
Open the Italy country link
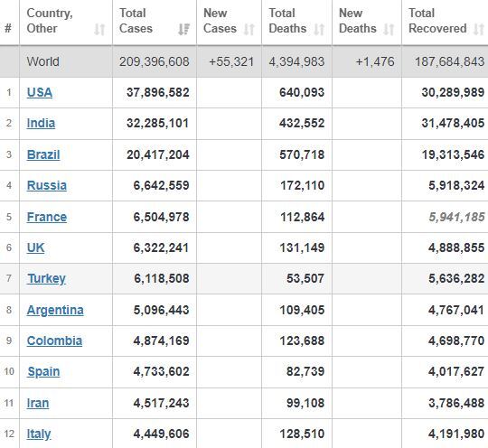click(39, 434)
